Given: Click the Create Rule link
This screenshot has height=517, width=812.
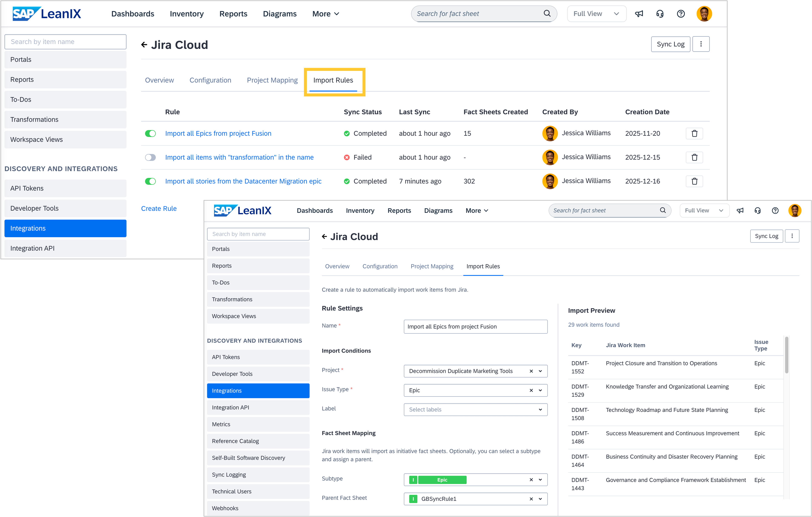Looking at the screenshot, I should tap(159, 209).
